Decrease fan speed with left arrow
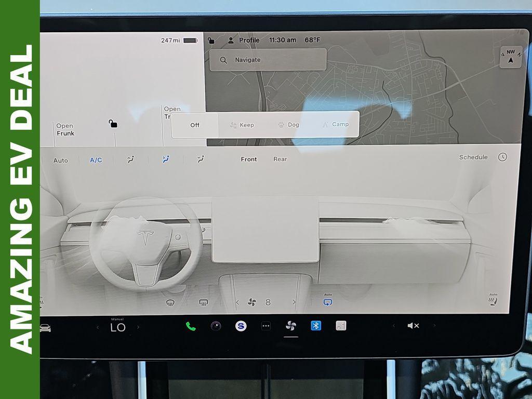532x399 pixels. (x=237, y=302)
